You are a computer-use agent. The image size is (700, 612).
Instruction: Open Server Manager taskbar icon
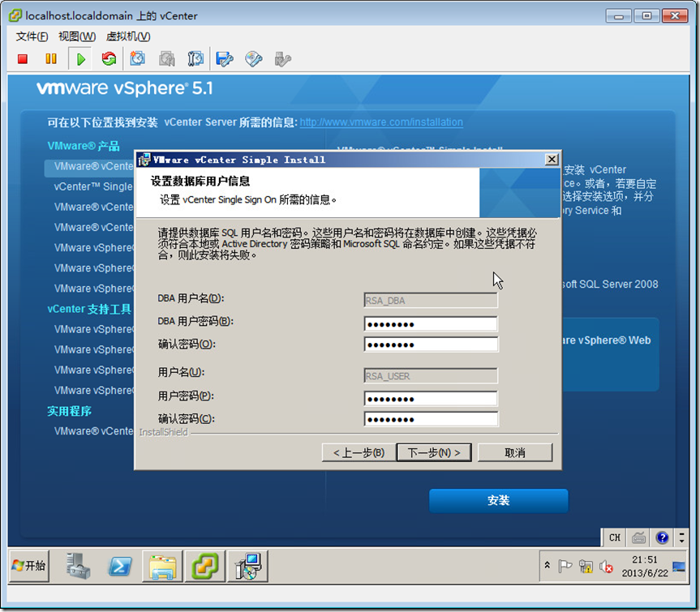pyautogui.click(x=79, y=566)
